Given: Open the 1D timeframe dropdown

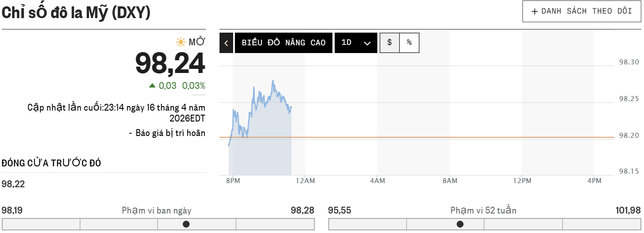Looking at the screenshot, I should [356, 43].
